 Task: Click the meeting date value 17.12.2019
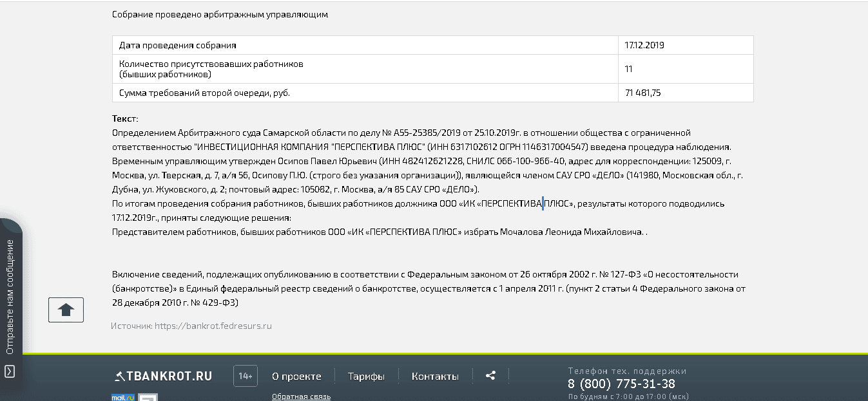pos(644,46)
